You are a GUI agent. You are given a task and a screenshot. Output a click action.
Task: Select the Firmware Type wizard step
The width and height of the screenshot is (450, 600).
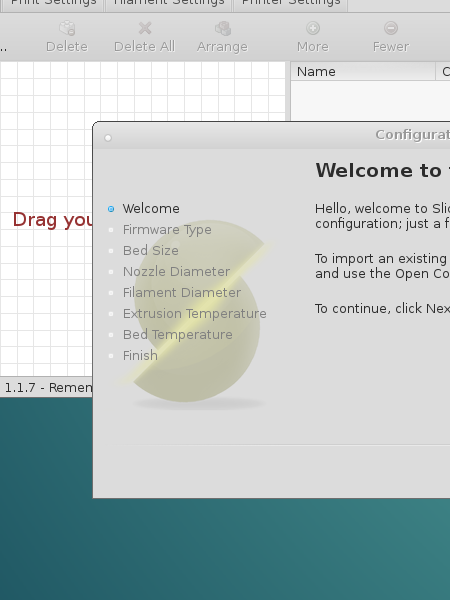pos(167,230)
